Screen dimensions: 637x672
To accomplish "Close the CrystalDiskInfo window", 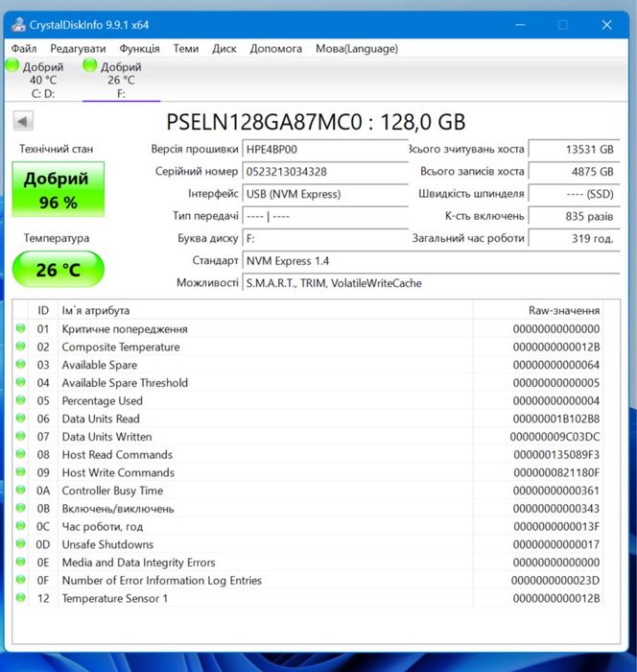I will tap(606, 25).
